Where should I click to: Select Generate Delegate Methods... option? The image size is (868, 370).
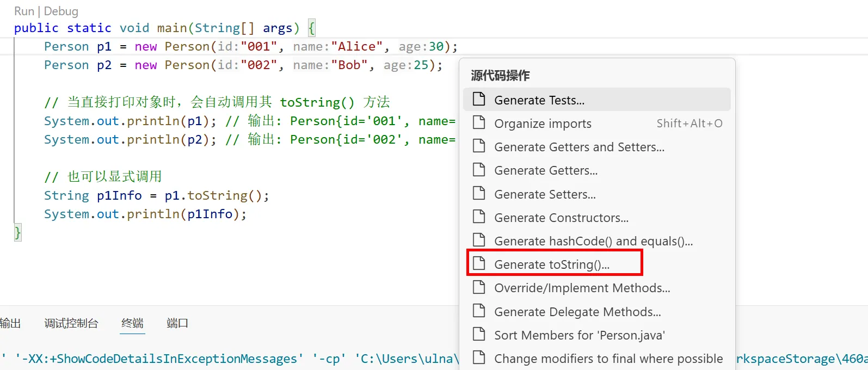pyautogui.click(x=577, y=312)
